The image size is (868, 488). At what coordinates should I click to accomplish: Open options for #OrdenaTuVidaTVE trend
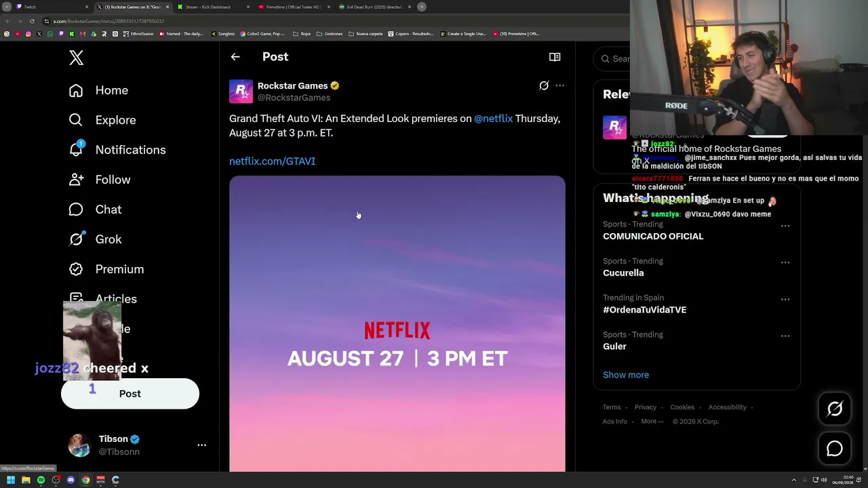pyautogui.click(x=785, y=299)
